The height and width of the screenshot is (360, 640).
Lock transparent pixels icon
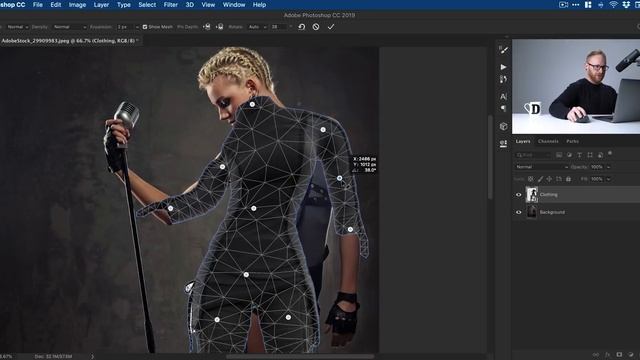tap(531, 179)
